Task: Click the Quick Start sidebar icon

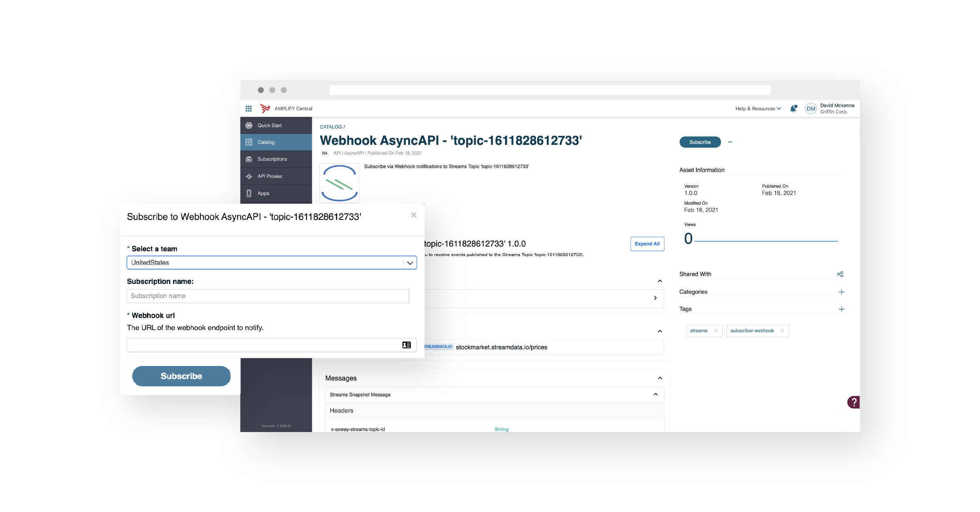Action: click(x=249, y=125)
